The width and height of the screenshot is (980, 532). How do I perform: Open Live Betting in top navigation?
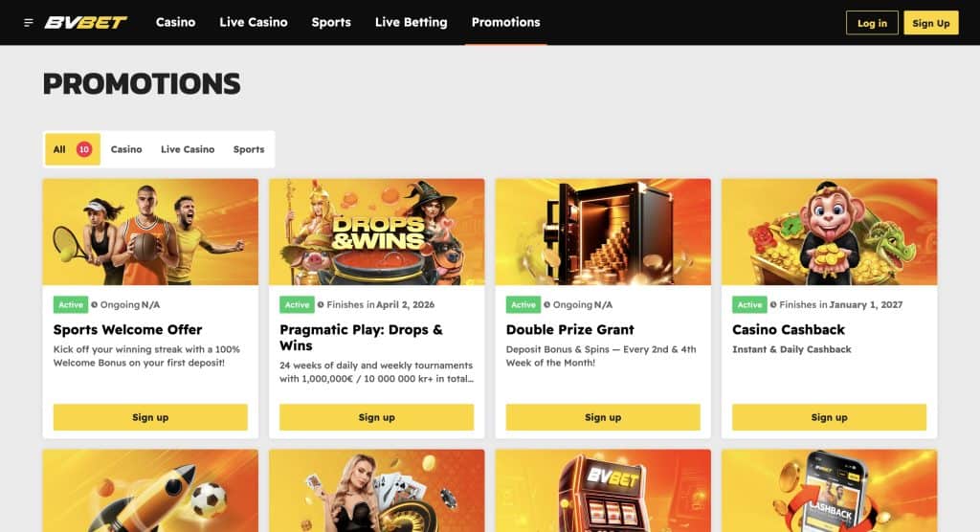tap(412, 23)
